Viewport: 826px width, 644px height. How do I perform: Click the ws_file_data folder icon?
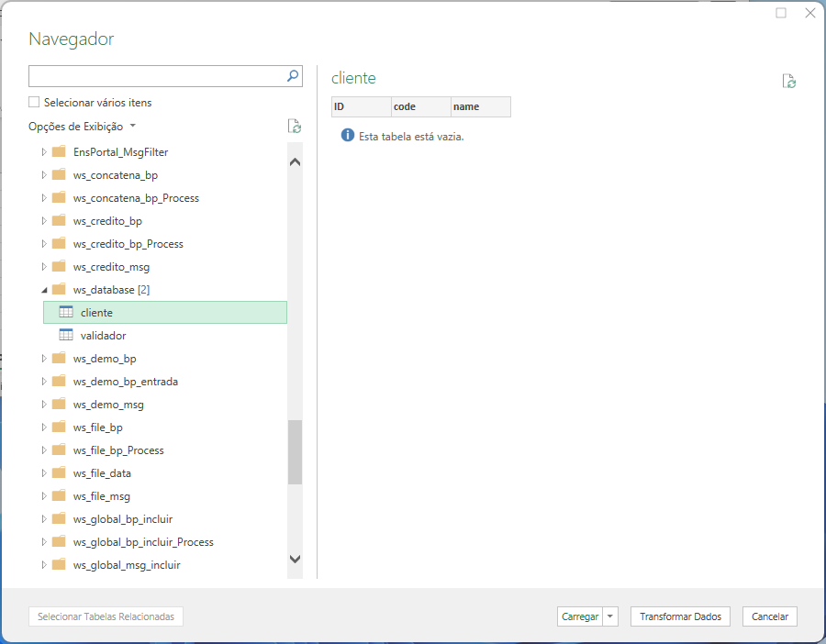coord(59,473)
